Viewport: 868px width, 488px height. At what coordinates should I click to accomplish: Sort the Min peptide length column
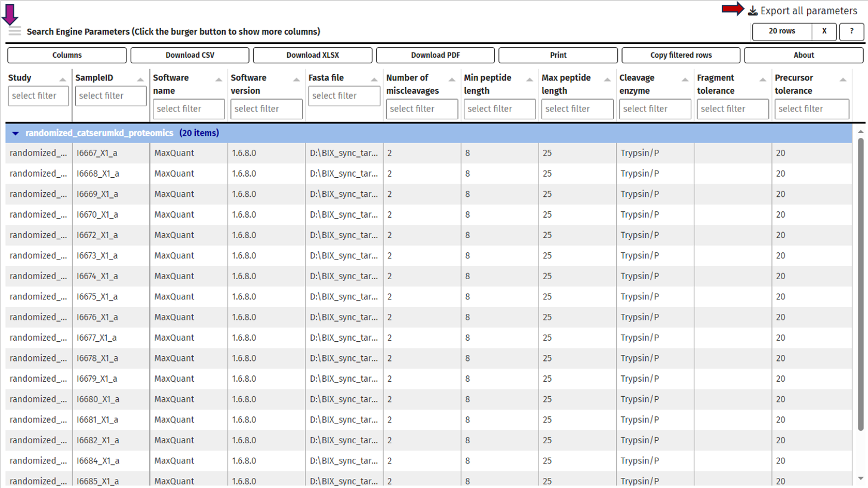tap(529, 78)
